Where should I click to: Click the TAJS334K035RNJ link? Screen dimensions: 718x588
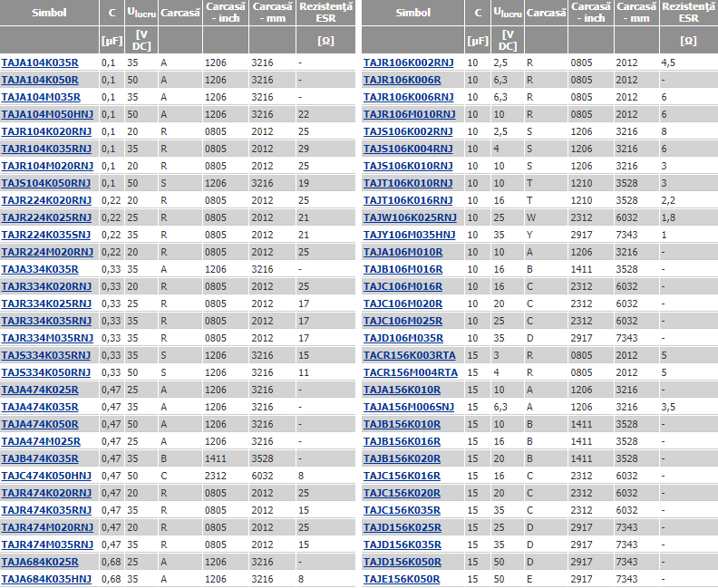(x=46, y=355)
